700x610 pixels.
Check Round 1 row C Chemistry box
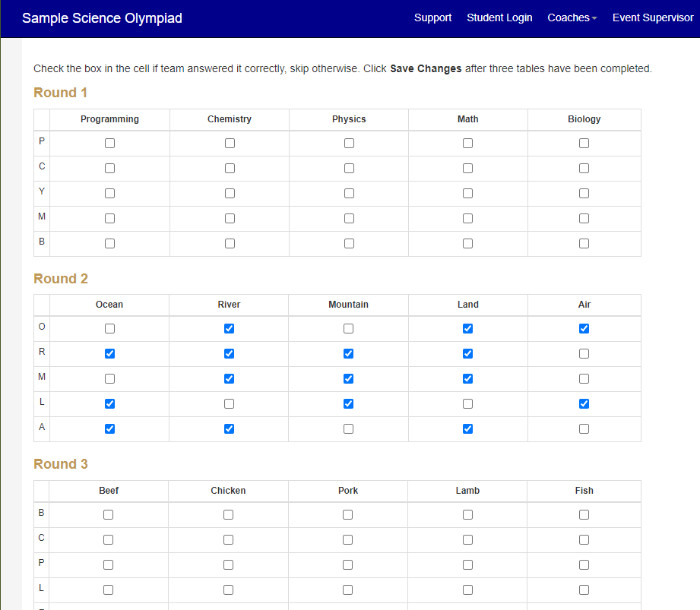pos(230,168)
